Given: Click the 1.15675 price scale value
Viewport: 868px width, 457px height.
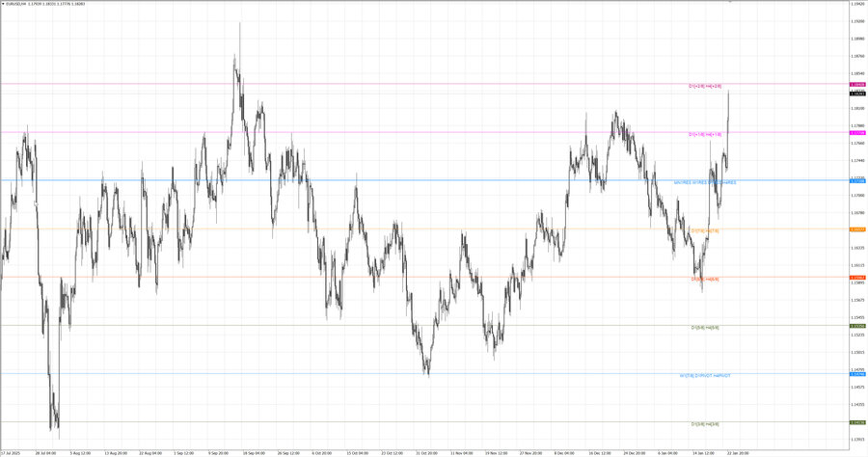Looking at the screenshot, I should click(x=857, y=300).
